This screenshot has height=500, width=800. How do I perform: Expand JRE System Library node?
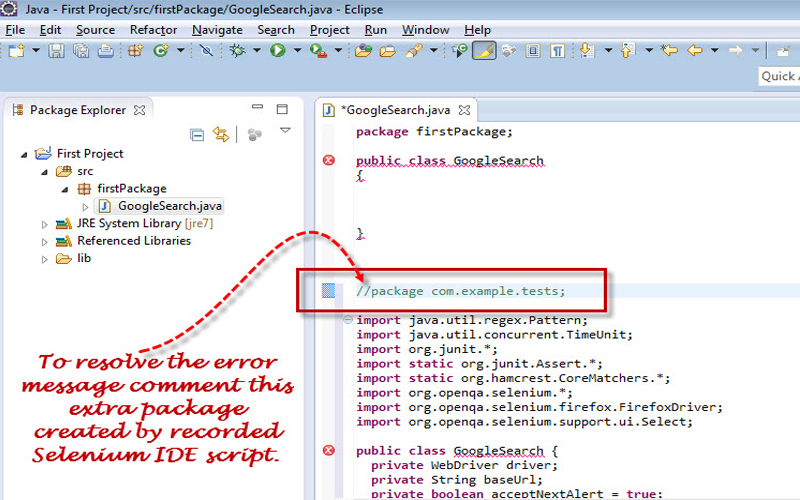point(44,224)
